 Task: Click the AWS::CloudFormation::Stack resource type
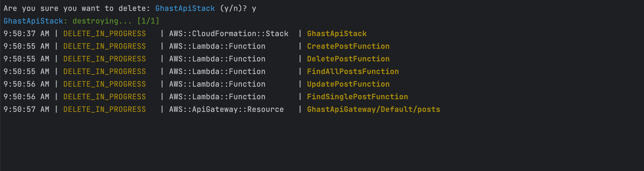[229, 34]
